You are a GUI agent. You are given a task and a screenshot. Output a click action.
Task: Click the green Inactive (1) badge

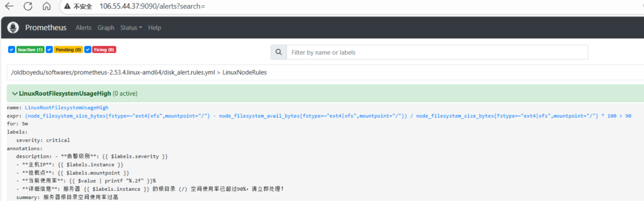pos(30,49)
